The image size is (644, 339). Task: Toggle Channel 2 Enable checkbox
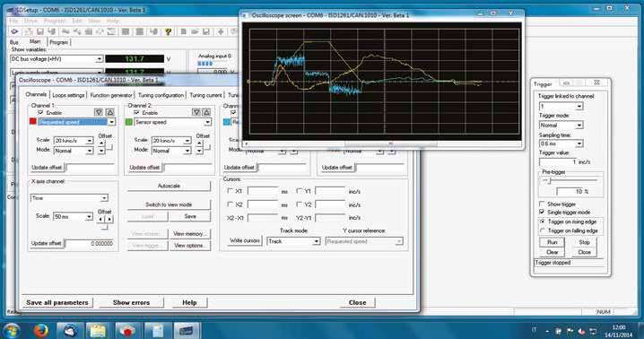tap(136, 112)
